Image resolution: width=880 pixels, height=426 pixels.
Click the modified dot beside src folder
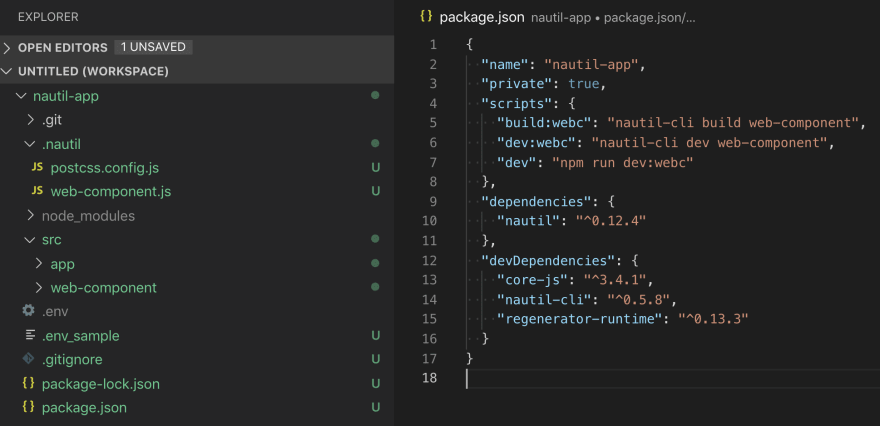tap(375, 239)
